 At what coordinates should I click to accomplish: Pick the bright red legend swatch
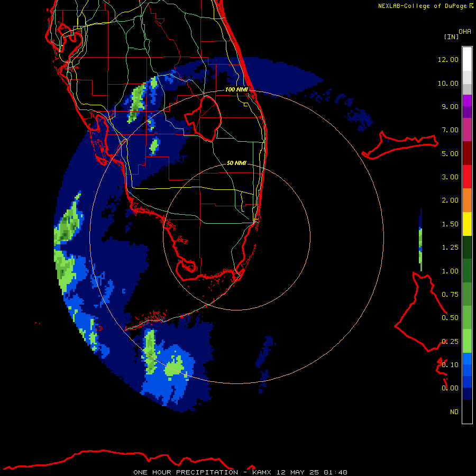(467, 177)
